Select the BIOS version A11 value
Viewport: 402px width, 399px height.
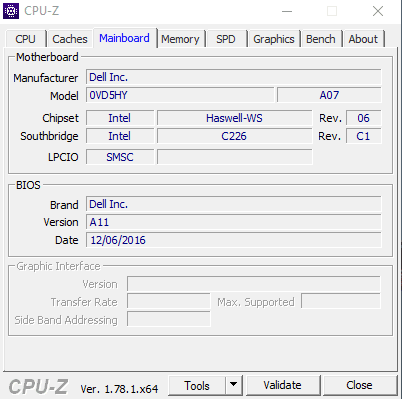click(234, 222)
